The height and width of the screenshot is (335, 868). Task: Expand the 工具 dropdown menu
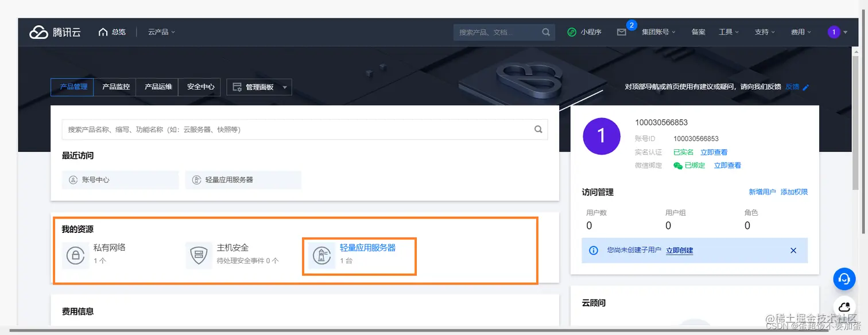[728, 32]
